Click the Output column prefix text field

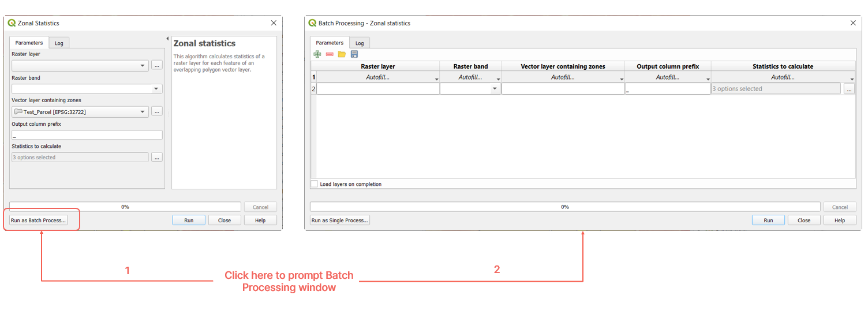pos(87,135)
